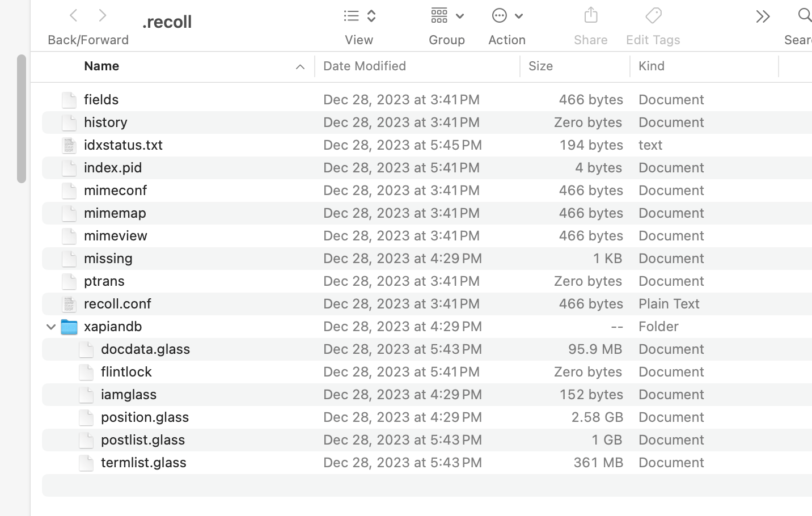Screen dimensions: 812x516
Task: Open the Group dropdown
Action: pos(447,16)
